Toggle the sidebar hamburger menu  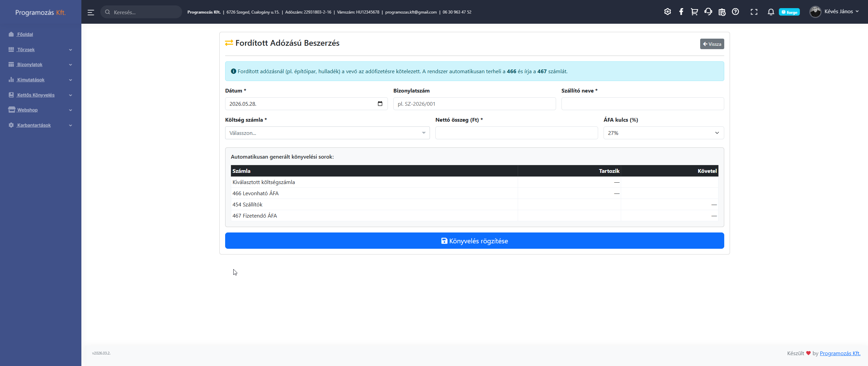pyautogui.click(x=91, y=12)
